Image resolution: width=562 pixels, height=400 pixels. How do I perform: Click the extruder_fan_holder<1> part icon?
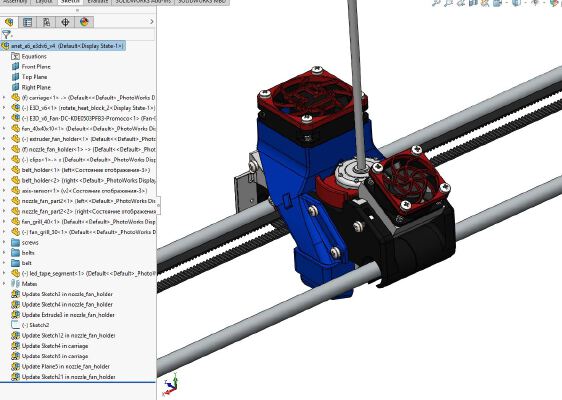[x=15, y=139]
